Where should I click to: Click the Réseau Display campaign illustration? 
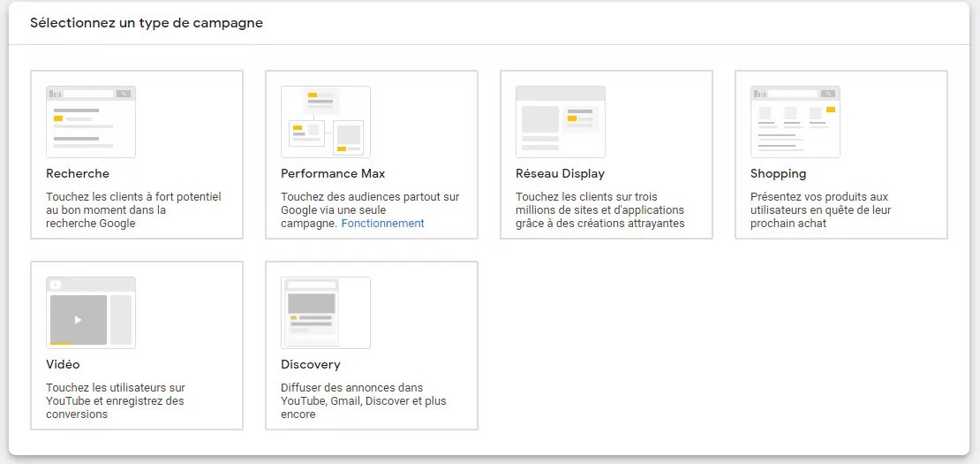point(561,122)
